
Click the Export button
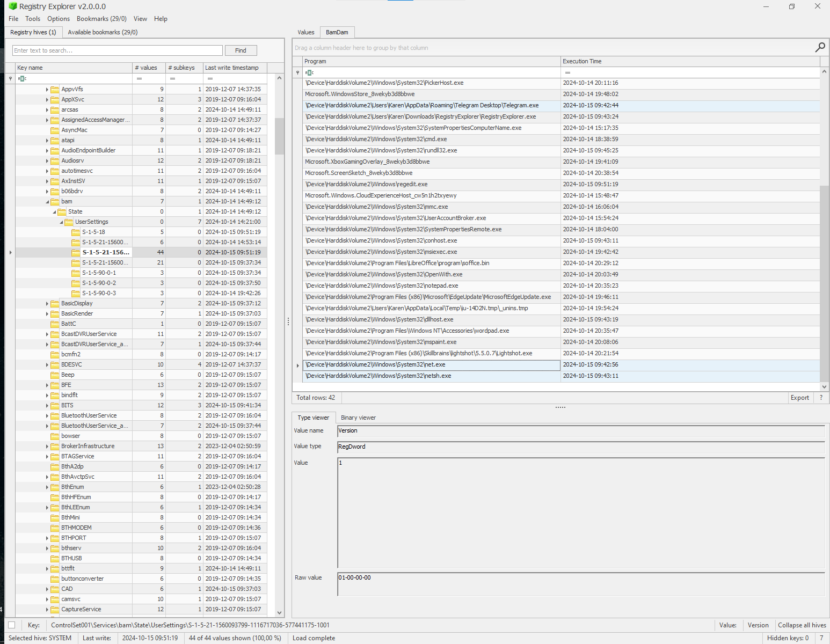point(799,398)
